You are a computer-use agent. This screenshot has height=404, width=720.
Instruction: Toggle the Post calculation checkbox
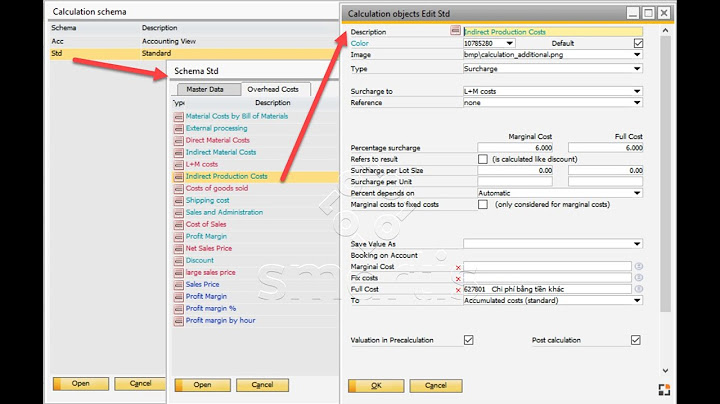pos(636,340)
